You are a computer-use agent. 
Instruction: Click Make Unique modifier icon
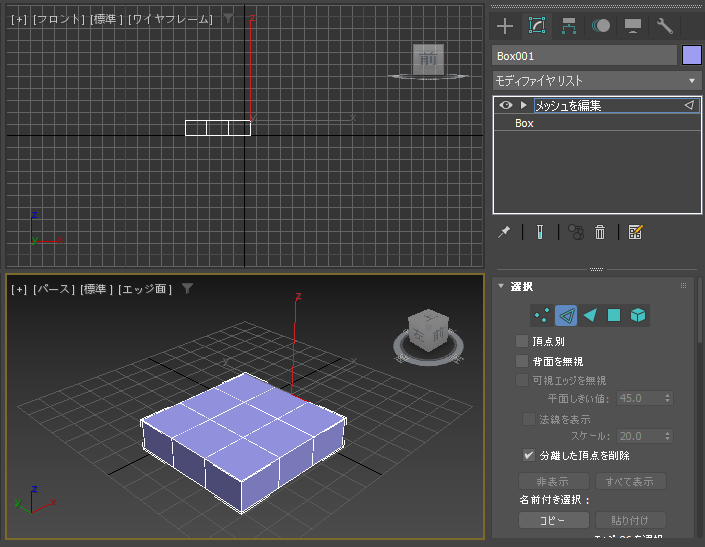576,232
